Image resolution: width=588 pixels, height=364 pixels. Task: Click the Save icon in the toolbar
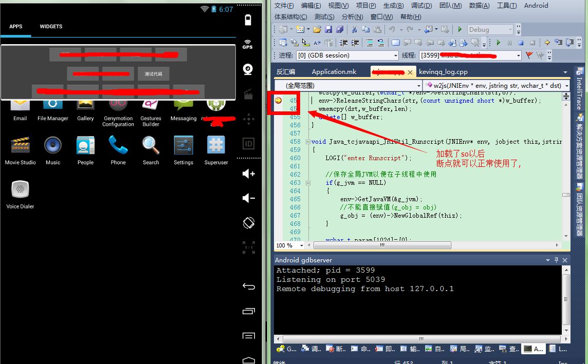point(328,30)
